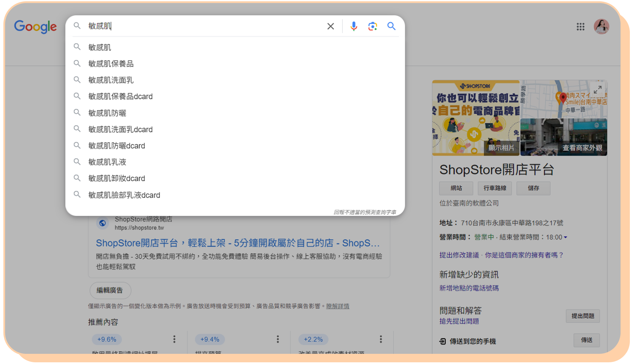Click 傳送 button for send to phone

tap(587, 340)
